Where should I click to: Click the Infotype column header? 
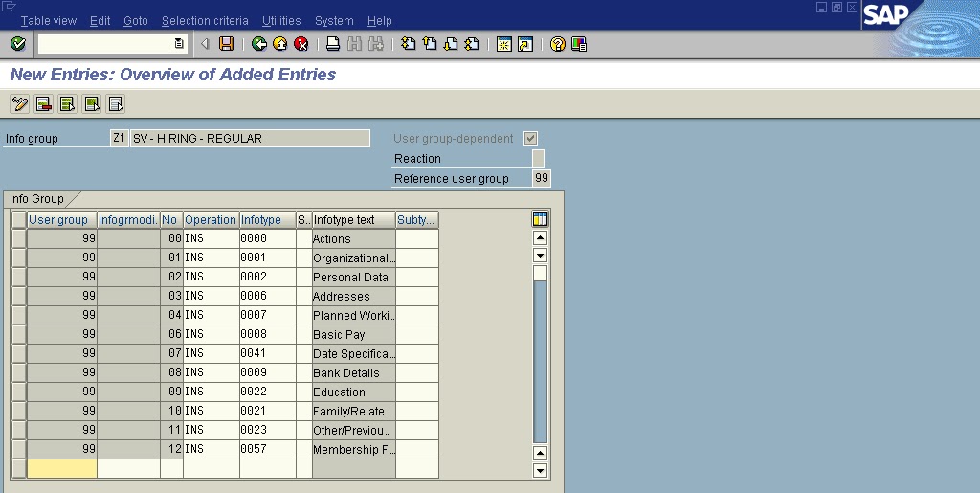pos(268,220)
